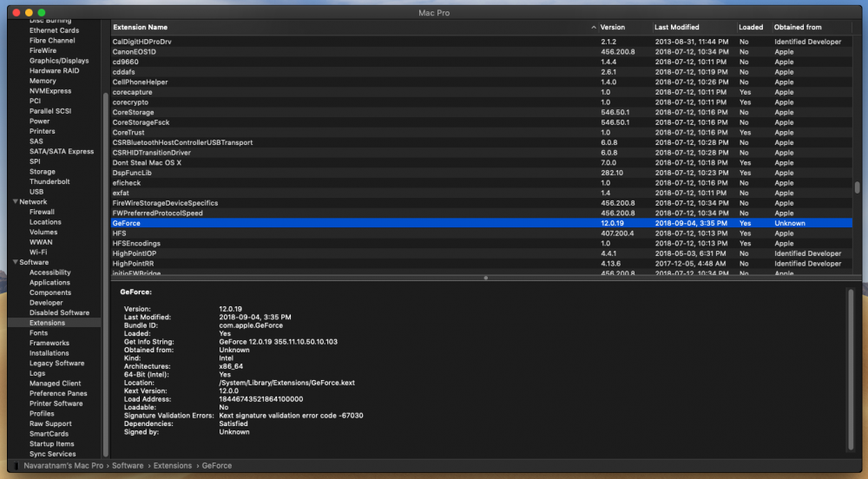Select the HighPointIOP extension row

pos(481,253)
